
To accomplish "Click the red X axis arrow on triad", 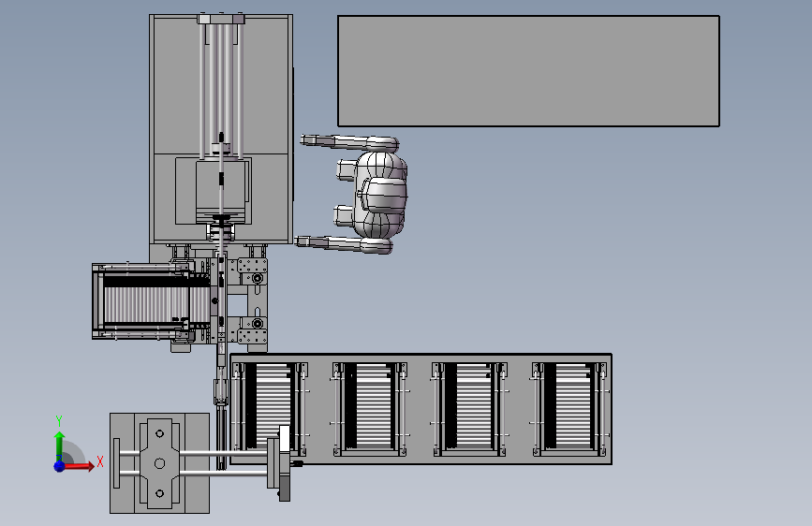I will pyautogui.click(x=81, y=466).
